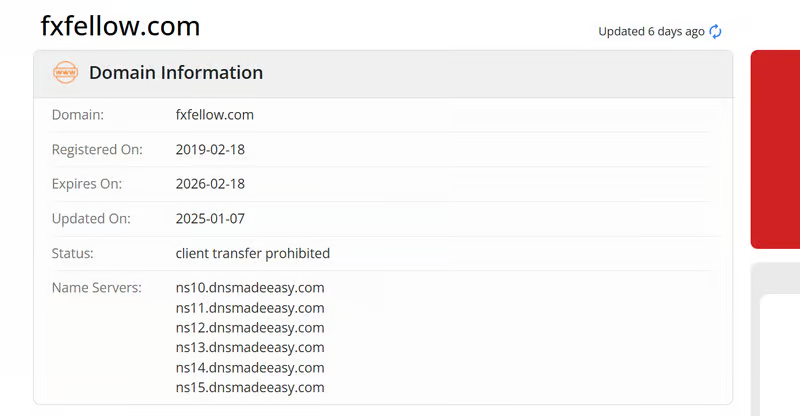Click the "Expires On:" label
Image resolution: width=800 pixels, height=416 pixels.
87,184
